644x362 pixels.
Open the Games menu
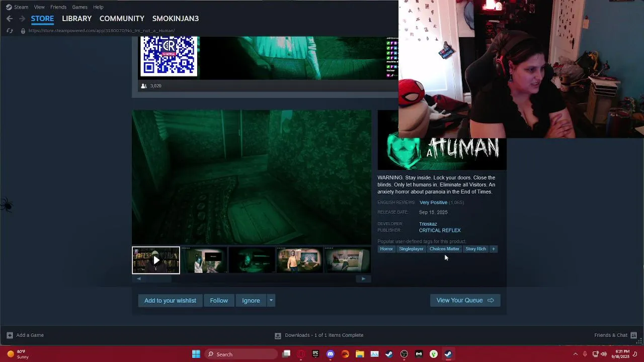tap(80, 7)
